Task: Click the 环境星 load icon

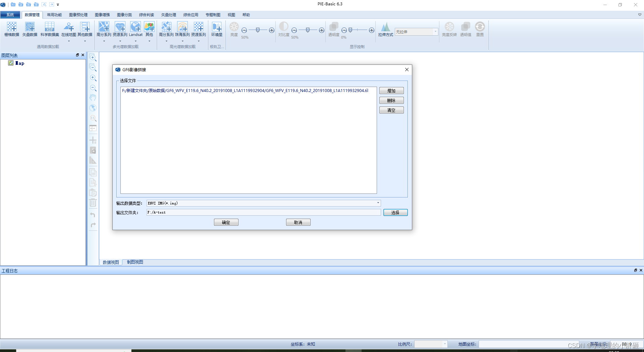Action: (x=217, y=27)
